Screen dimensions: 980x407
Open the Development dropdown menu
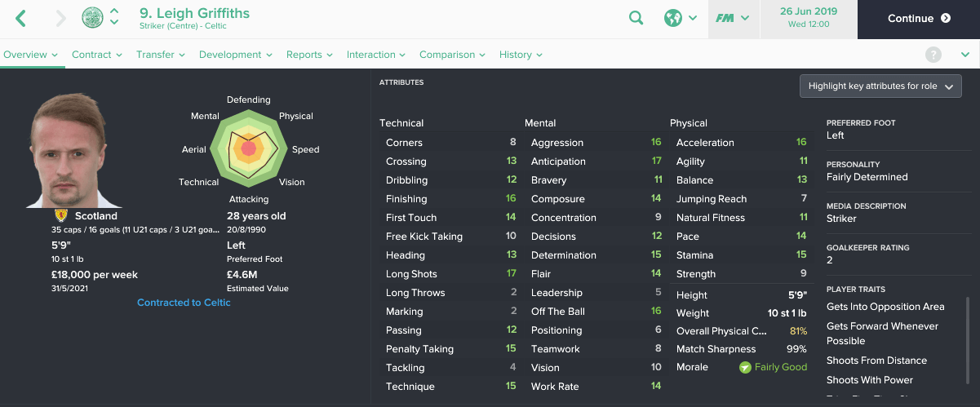point(236,55)
